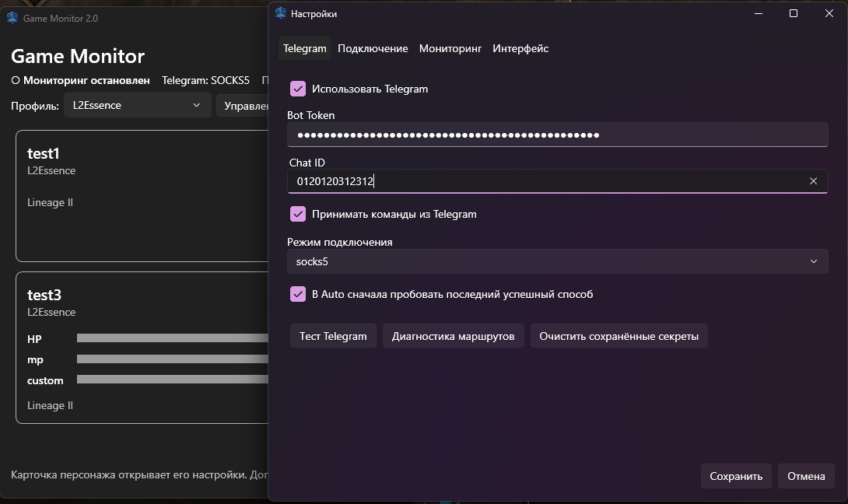Open the Интерфейс tab
The height and width of the screenshot is (504, 848).
(x=520, y=49)
